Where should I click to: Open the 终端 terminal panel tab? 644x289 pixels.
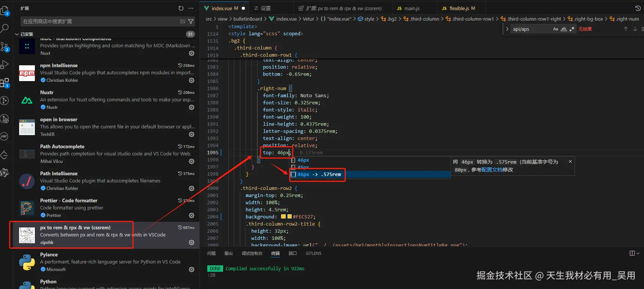pyautogui.click(x=276, y=253)
